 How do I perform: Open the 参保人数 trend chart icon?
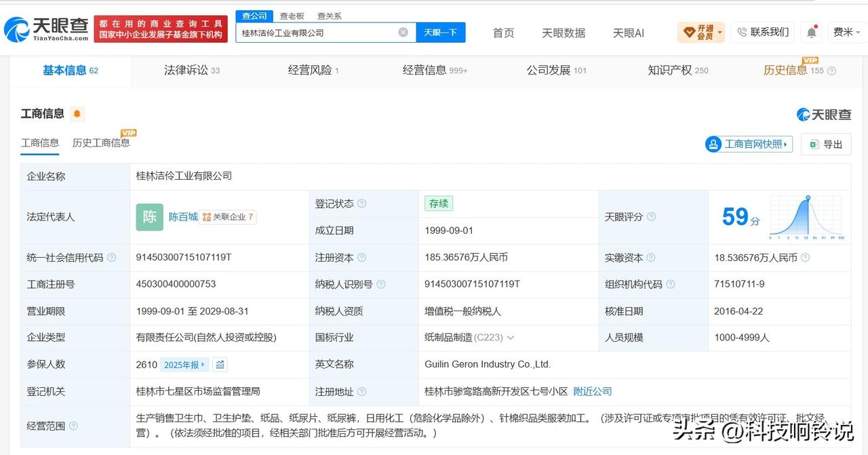(220, 365)
